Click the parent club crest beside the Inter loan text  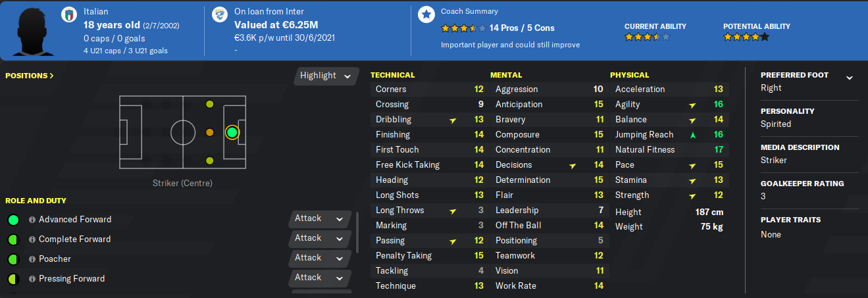tap(218, 15)
